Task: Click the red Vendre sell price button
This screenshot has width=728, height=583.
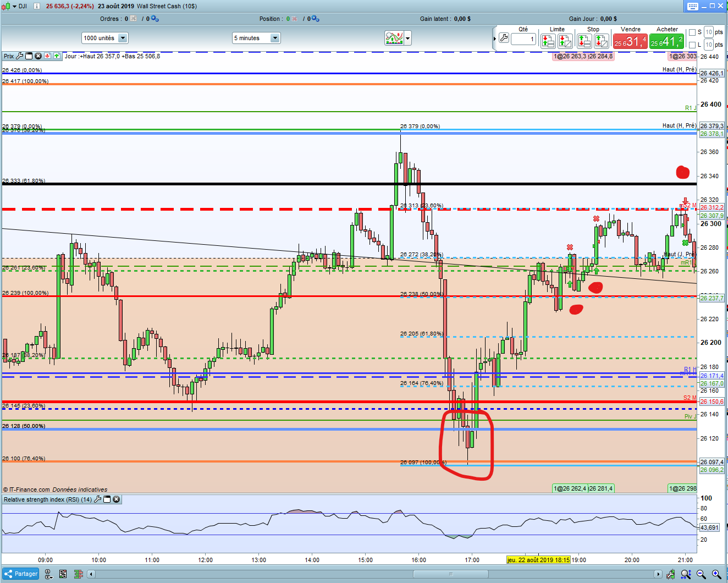Action: pos(630,41)
